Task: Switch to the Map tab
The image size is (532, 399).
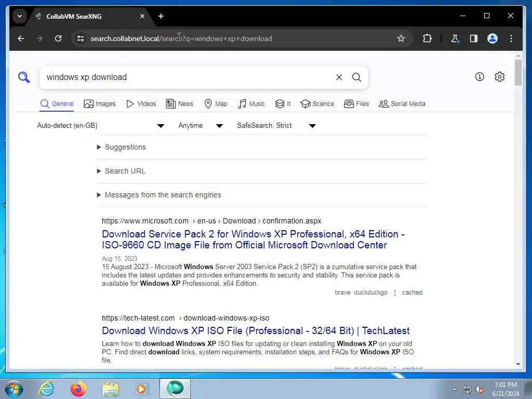Action: [x=216, y=104]
